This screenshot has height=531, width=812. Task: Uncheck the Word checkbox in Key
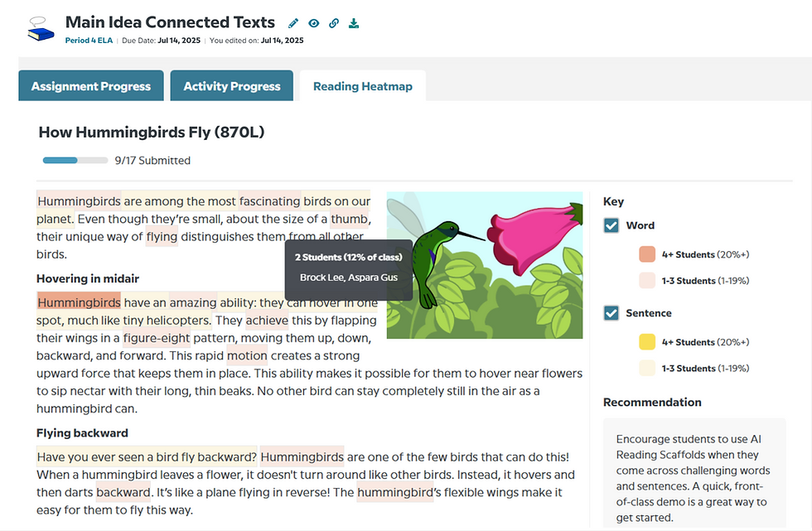pyautogui.click(x=611, y=225)
